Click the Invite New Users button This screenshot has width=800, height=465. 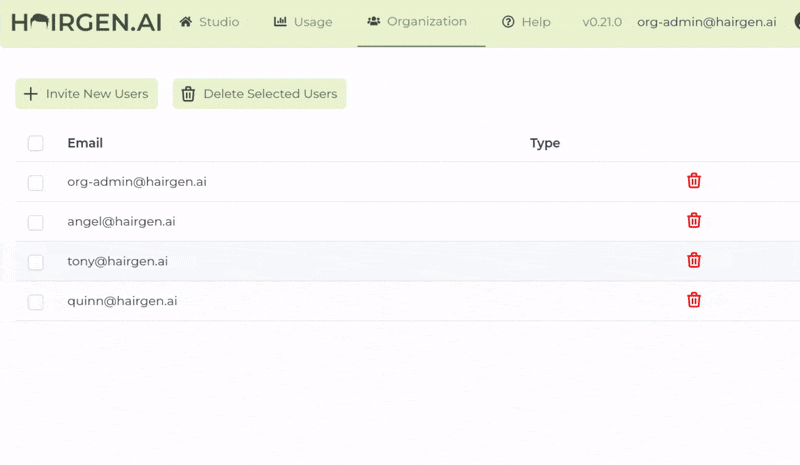tap(86, 94)
